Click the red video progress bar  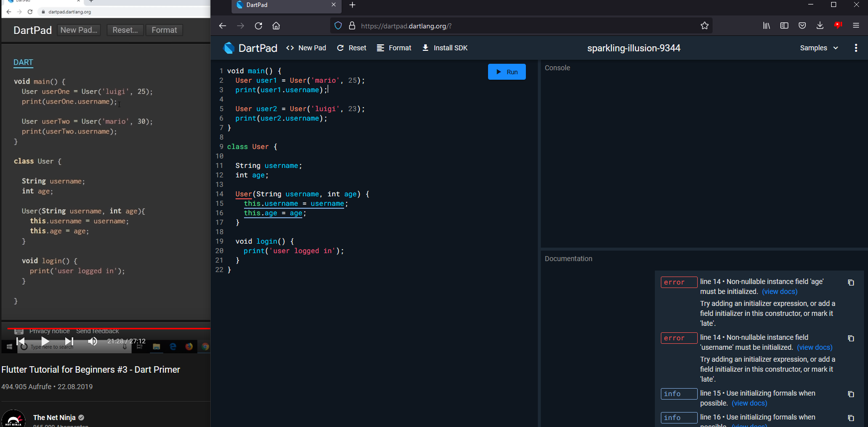point(109,328)
